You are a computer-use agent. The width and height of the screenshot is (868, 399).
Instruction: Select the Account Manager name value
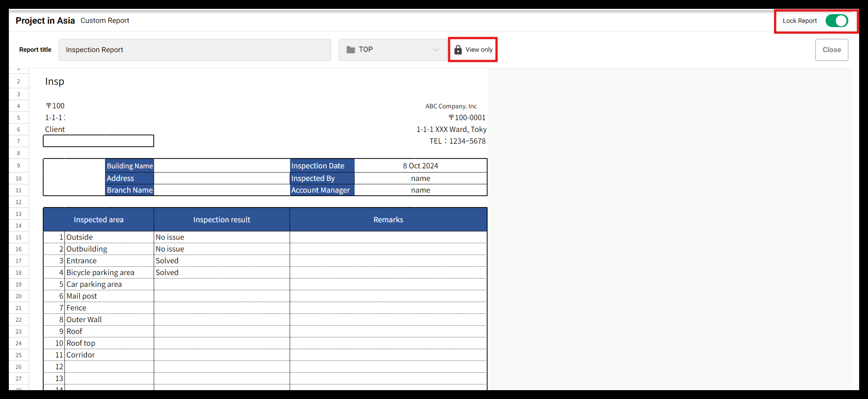420,190
